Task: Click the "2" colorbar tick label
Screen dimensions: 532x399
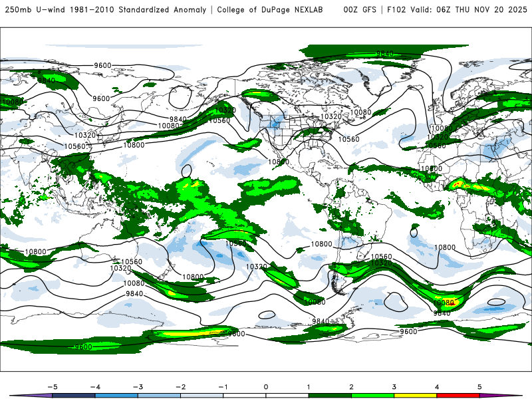Action: [352, 387]
